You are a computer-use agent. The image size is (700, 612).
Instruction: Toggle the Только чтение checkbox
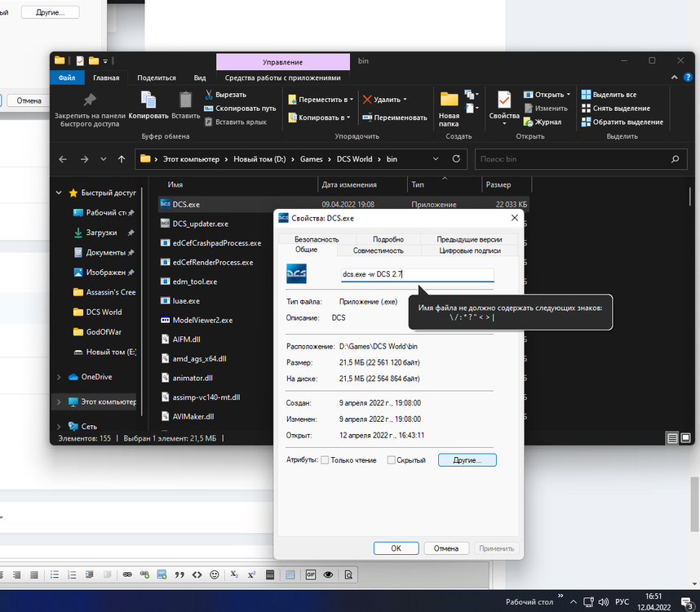click(x=325, y=459)
